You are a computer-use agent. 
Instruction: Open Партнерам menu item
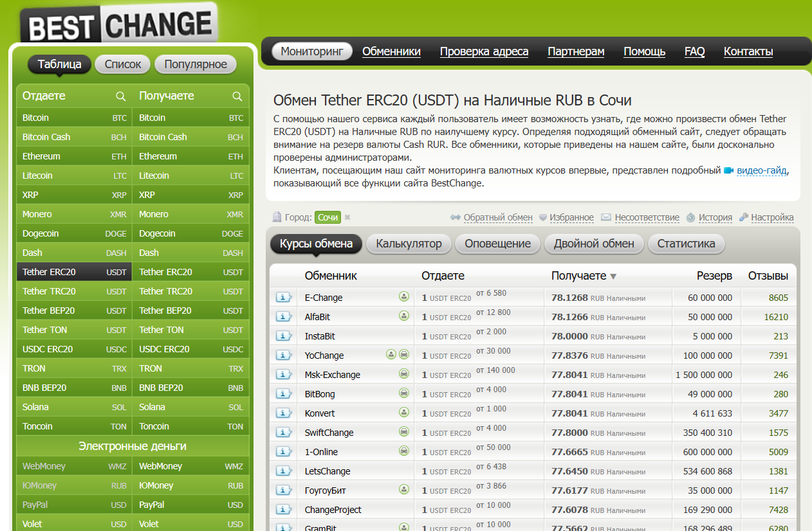[576, 52]
